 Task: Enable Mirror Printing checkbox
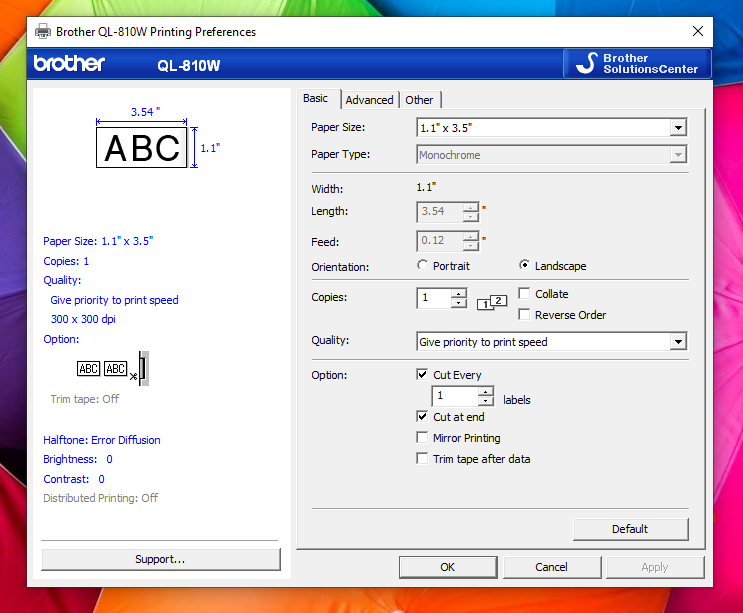422,437
